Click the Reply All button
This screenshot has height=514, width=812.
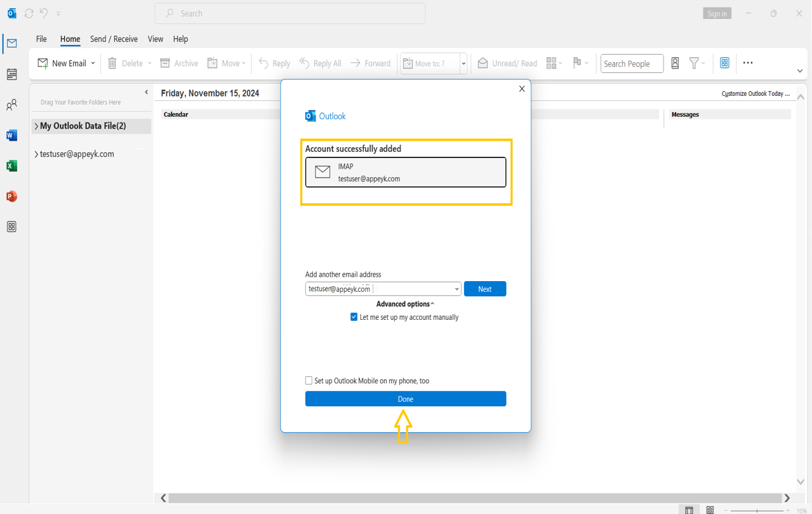click(320, 63)
